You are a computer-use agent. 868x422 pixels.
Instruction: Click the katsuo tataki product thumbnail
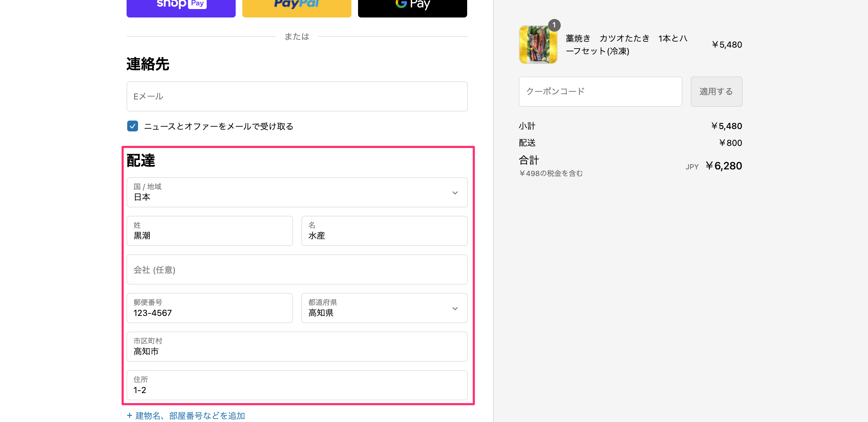coord(538,45)
